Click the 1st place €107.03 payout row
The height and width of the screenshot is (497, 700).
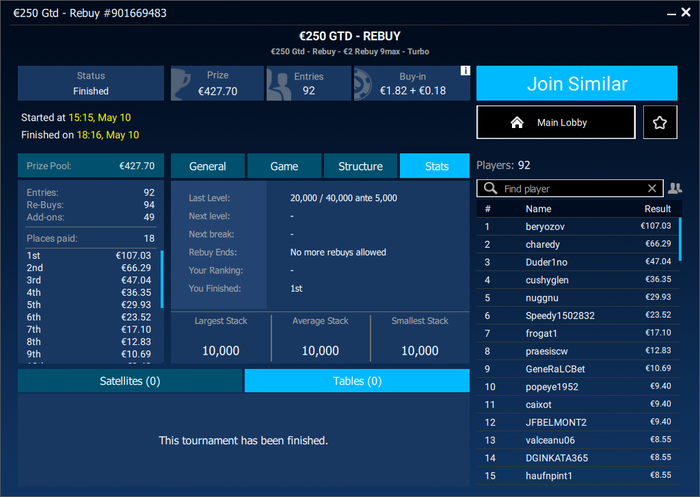(x=89, y=255)
